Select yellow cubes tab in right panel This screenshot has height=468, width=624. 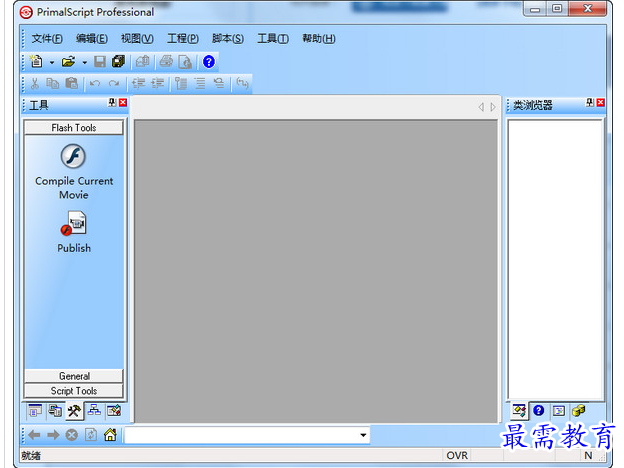[x=579, y=411]
